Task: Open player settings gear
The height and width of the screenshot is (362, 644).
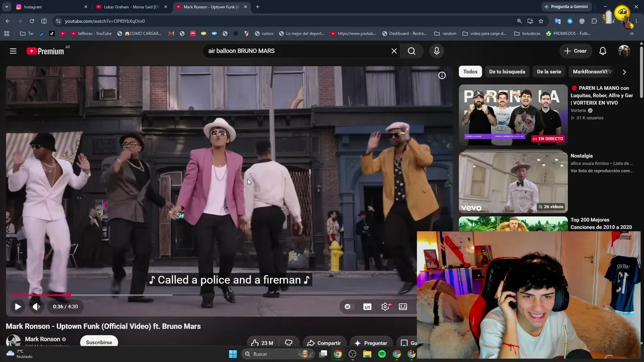Action: point(385,307)
